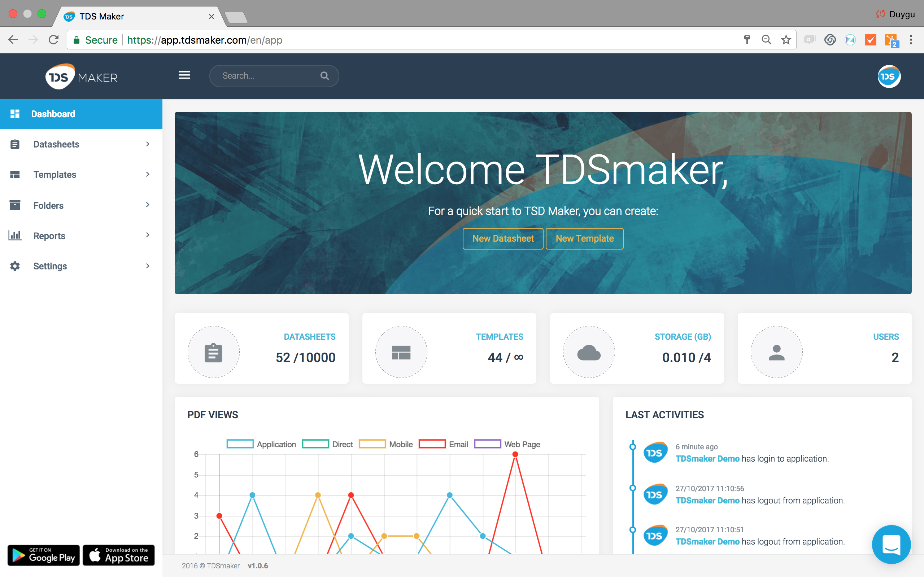This screenshot has height=577, width=924.
Task: Select Dashboard in the sidebar
Action: point(81,114)
